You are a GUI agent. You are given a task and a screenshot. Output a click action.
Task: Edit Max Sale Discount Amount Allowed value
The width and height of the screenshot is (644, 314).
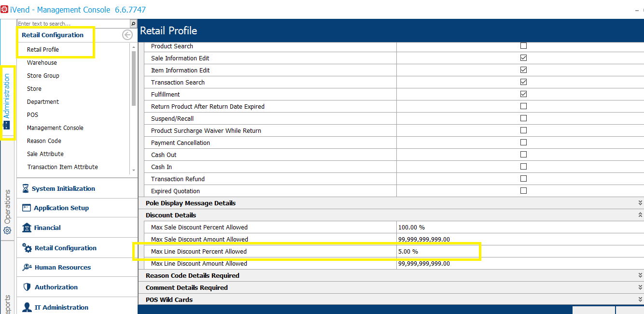[x=520, y=239]
